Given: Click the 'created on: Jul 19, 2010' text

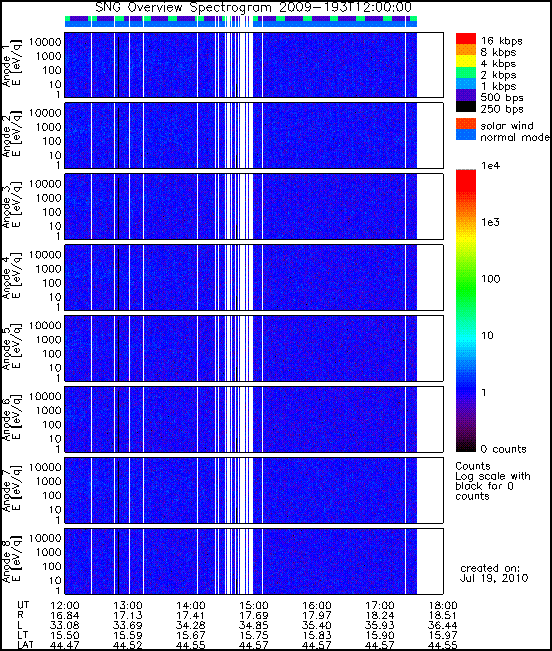Looking at the screenshot, I should (494, 573).
